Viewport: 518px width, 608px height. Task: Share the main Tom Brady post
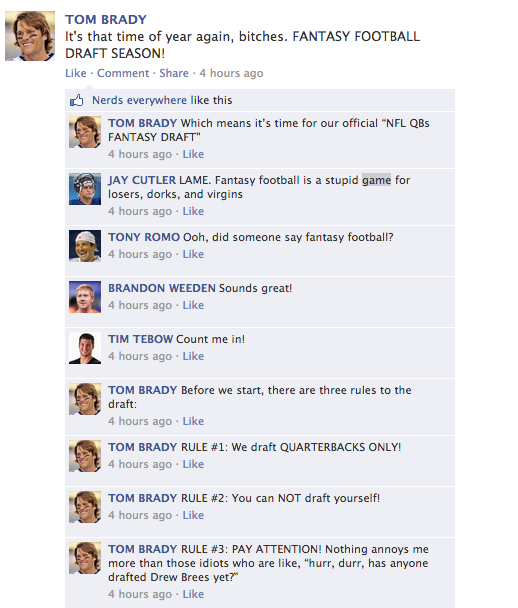pos(174,73)
